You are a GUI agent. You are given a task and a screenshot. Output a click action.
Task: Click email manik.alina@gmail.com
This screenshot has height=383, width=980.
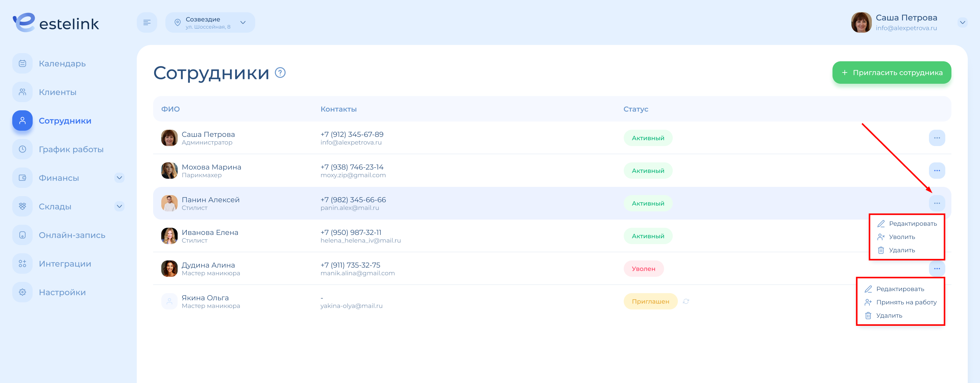click(x=358, y=273)
